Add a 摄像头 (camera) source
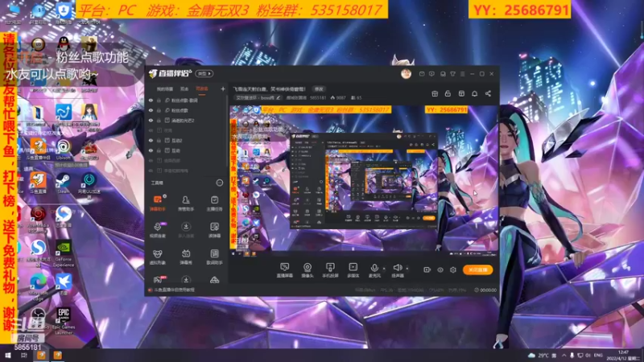The height and width of the screenshot is (362, 644). pos(308,270)
